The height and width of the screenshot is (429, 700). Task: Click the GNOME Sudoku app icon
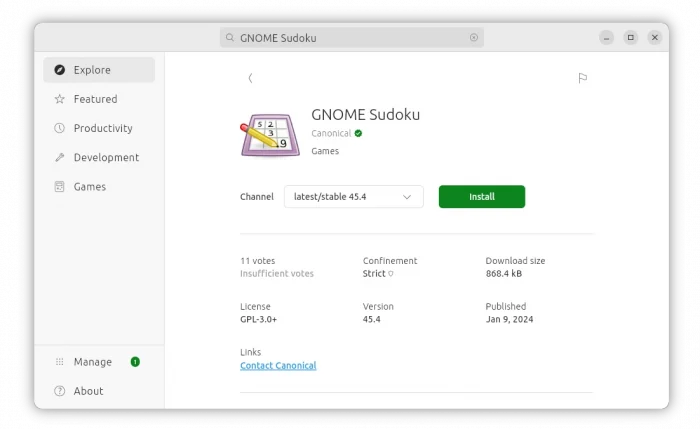(269, 135)
